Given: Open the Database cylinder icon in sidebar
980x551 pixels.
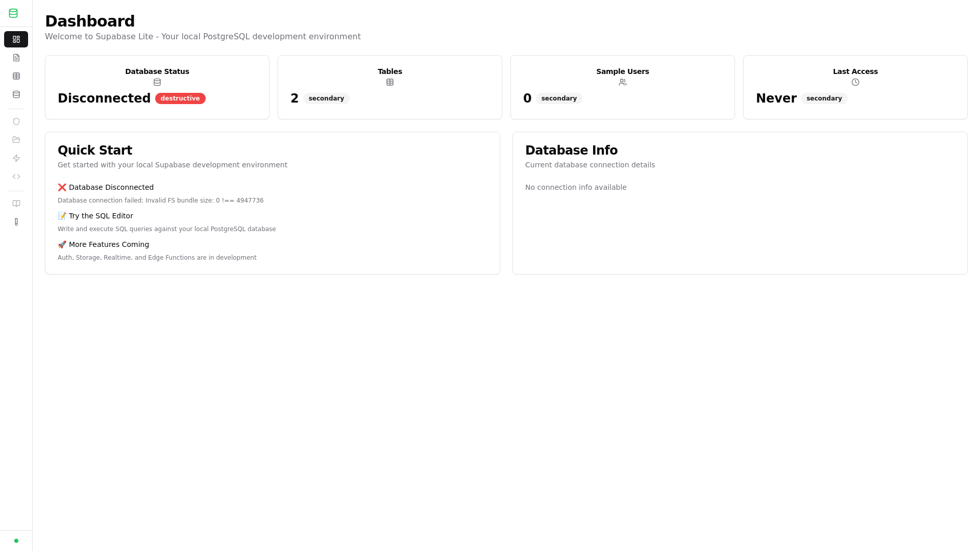Looking at the screenshot, I should (16, 94).
